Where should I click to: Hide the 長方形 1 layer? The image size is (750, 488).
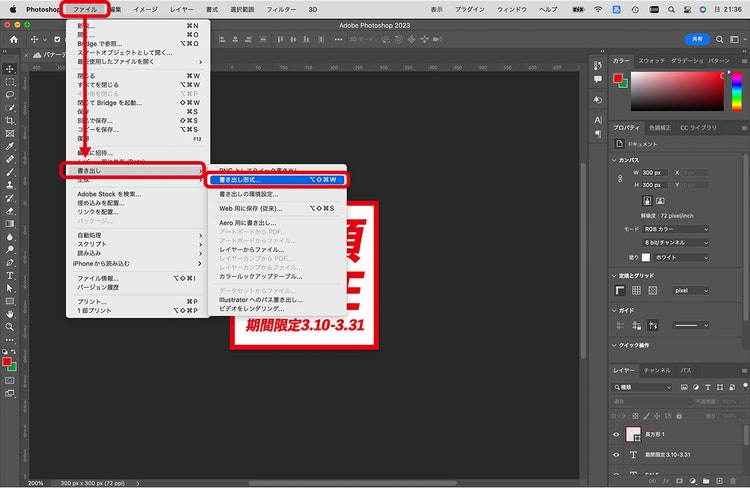[616, 434]
